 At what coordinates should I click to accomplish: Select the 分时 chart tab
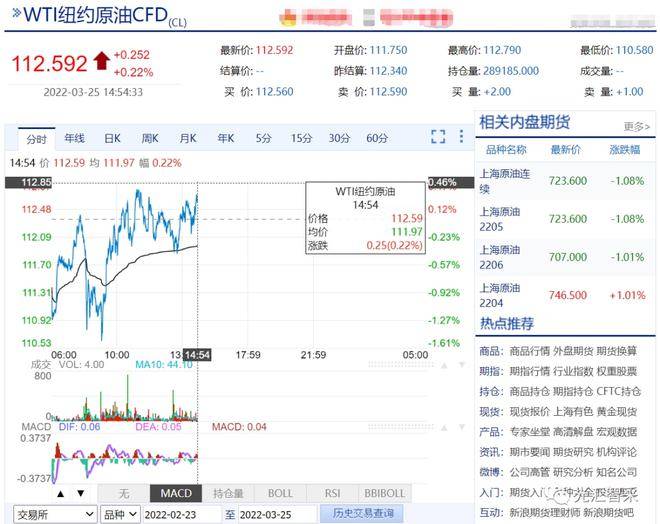[36, 139]
